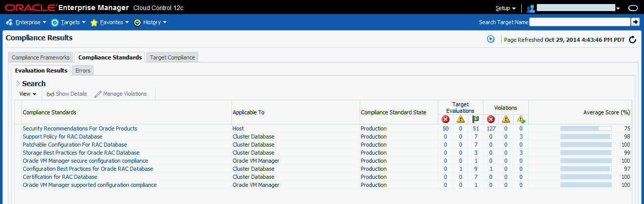Open Oracle VM Manager supported configuration compliance

[x=90, y=185]
